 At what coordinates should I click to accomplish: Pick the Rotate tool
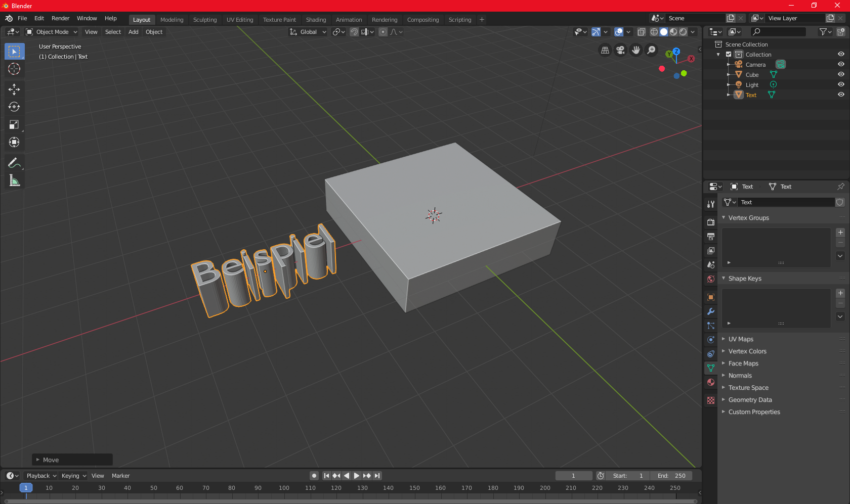(14, 107)
